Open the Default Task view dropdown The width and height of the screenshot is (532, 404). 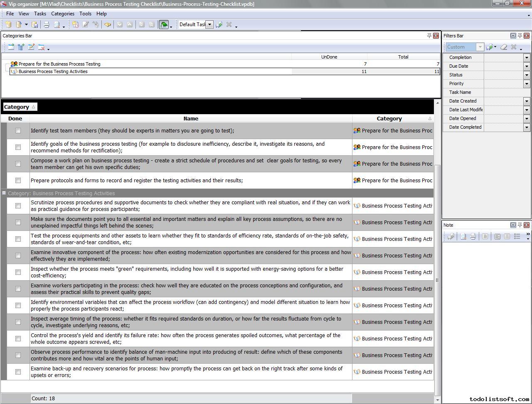[x=210, y=24]
